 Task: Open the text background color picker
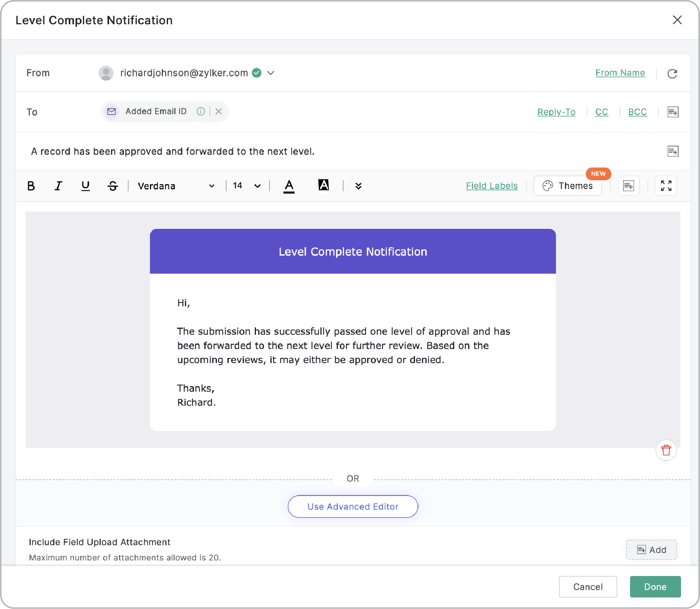323,185
